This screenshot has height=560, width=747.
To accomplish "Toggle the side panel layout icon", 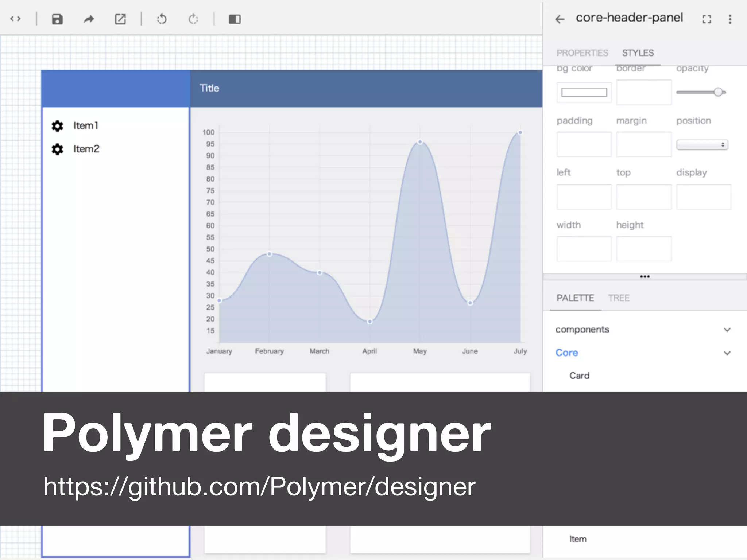I will click(x=235, y=19).
